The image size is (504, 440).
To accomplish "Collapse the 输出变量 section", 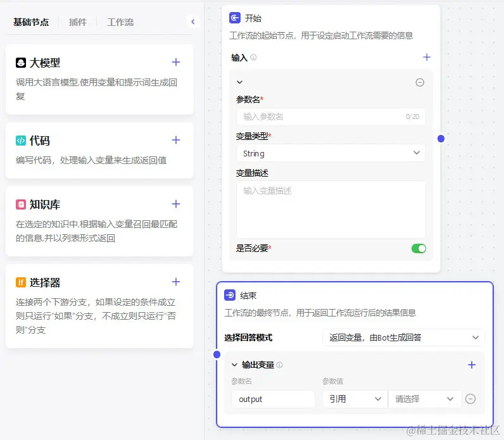I will (235, 365).
